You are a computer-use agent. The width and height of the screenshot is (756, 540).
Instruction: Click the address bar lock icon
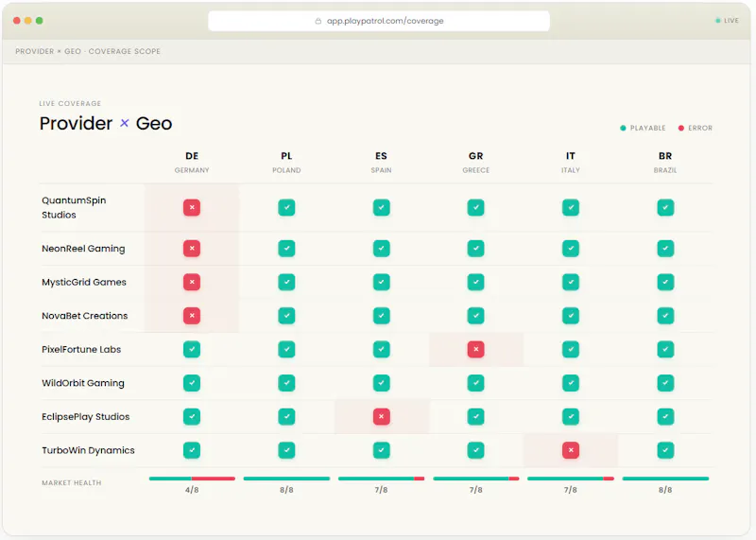click(318, 21)
